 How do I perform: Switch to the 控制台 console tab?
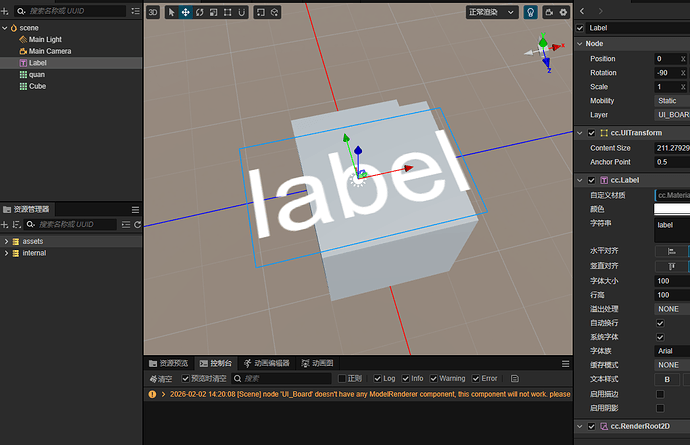tap(216, 363)
